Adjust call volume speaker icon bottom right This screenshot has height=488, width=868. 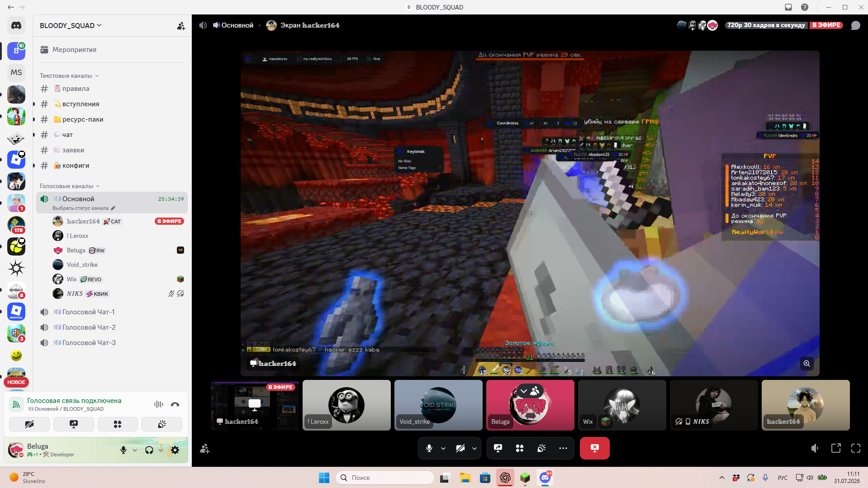pyautogui.click(x=815, y=448)
